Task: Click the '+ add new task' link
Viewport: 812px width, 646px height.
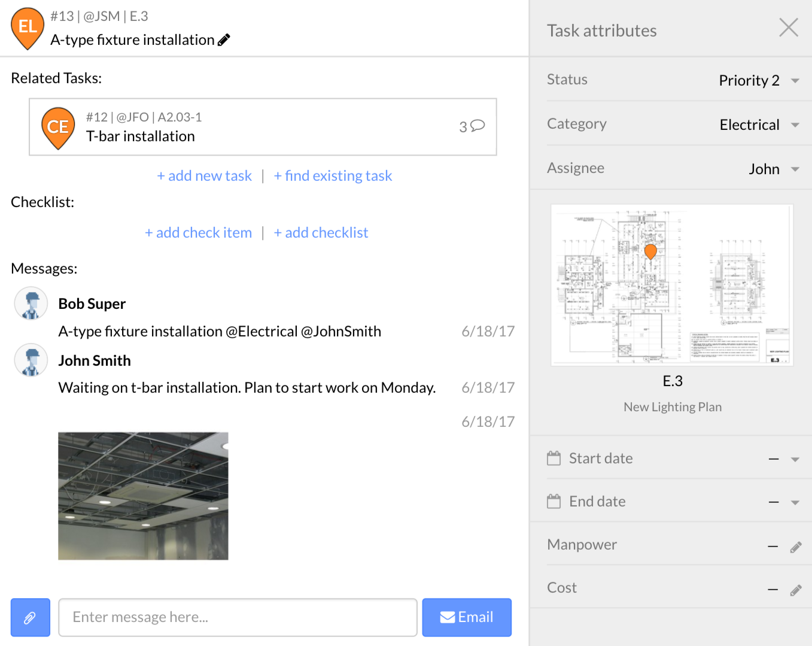Action: point(204,176)
